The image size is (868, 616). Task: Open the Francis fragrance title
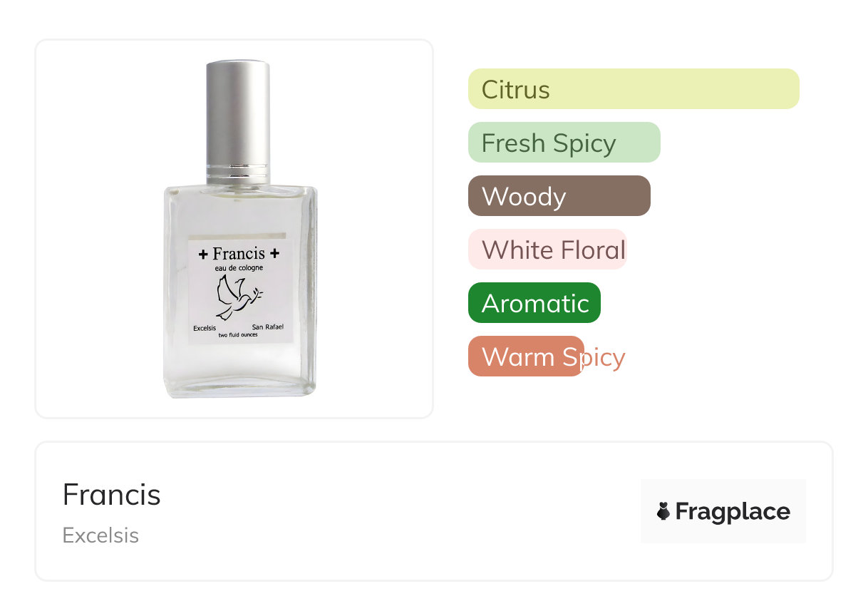(112, 495)
